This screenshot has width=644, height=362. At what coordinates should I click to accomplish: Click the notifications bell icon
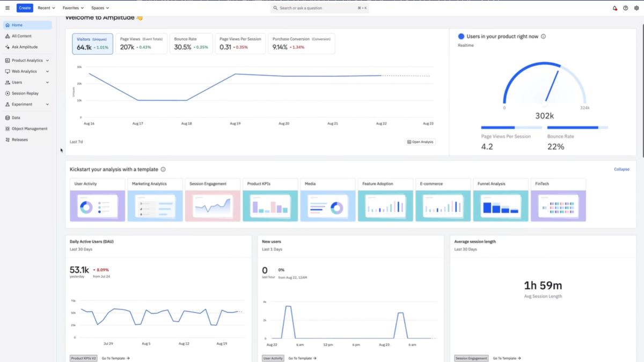point(615,8)
